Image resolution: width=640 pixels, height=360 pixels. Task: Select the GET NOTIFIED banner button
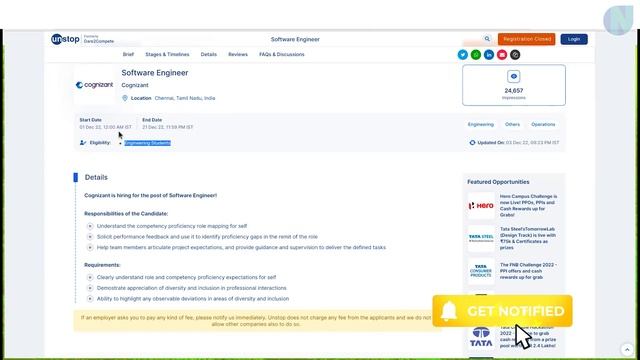click(x=502, y=311)
